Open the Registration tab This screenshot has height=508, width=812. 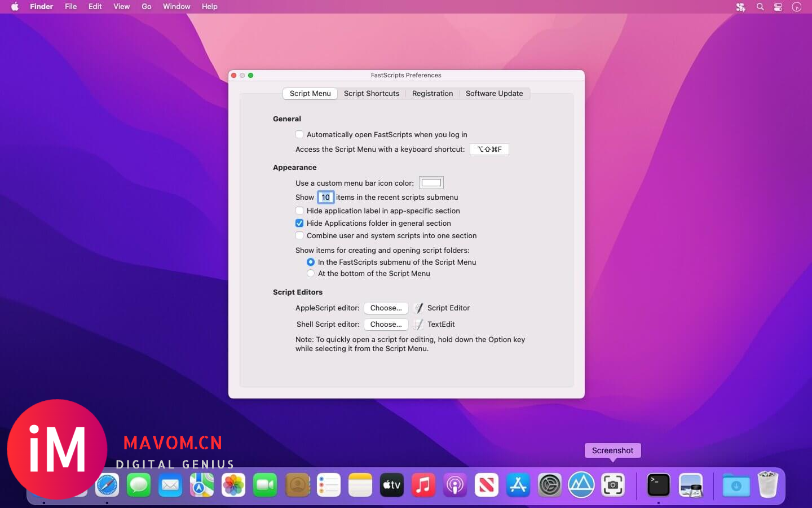[x=433, y=94]
